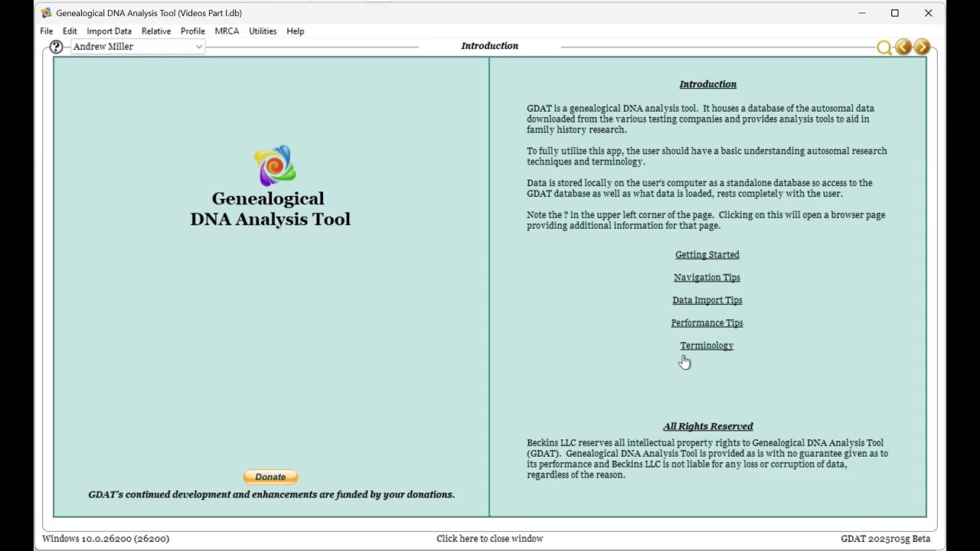Click the underlined 'Introduction' heading in right pane

point(708,84)
